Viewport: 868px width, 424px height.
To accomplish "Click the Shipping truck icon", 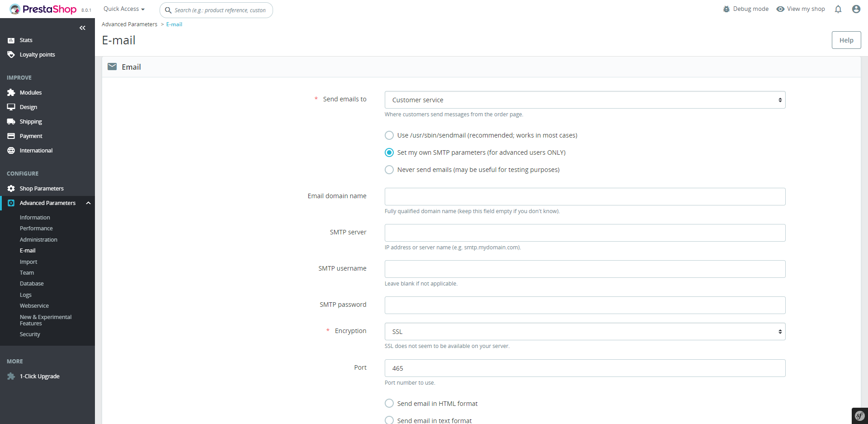I will (11, 121).
